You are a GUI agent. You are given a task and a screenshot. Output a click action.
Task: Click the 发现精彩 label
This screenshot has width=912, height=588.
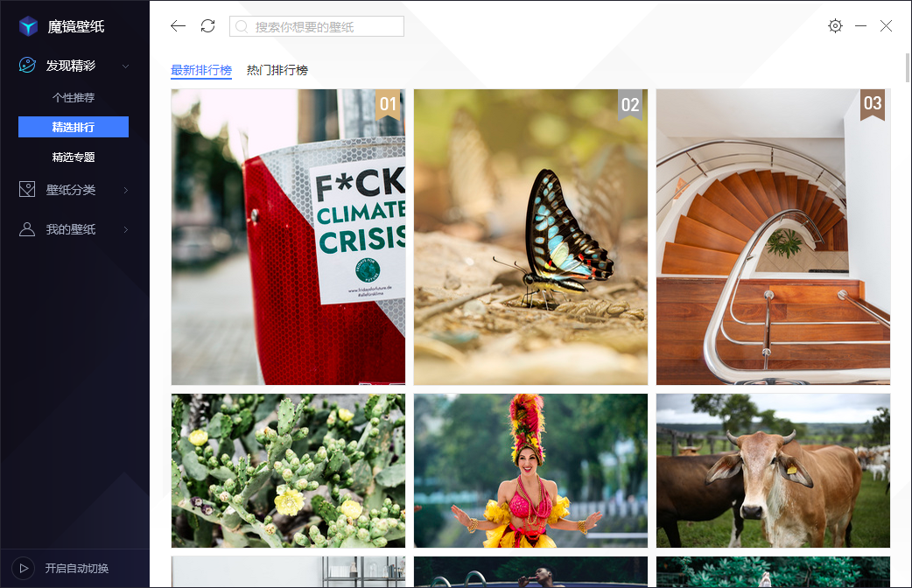pyautogui.click(x=71, y=66)
